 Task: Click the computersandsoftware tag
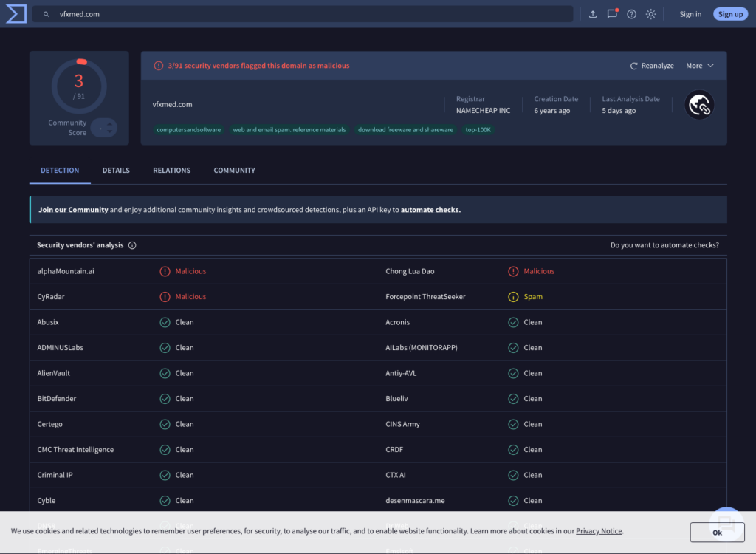(x=188, y=130)
